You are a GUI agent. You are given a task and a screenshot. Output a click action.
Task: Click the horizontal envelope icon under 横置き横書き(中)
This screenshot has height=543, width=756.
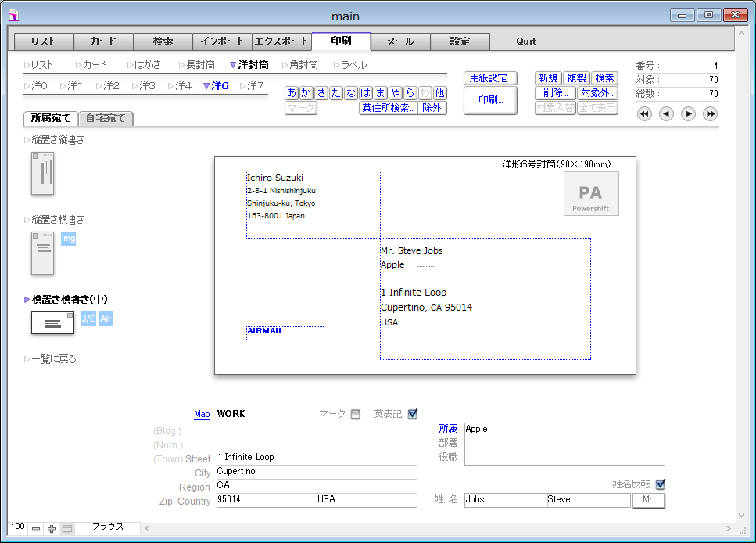(x=52, y=322)
